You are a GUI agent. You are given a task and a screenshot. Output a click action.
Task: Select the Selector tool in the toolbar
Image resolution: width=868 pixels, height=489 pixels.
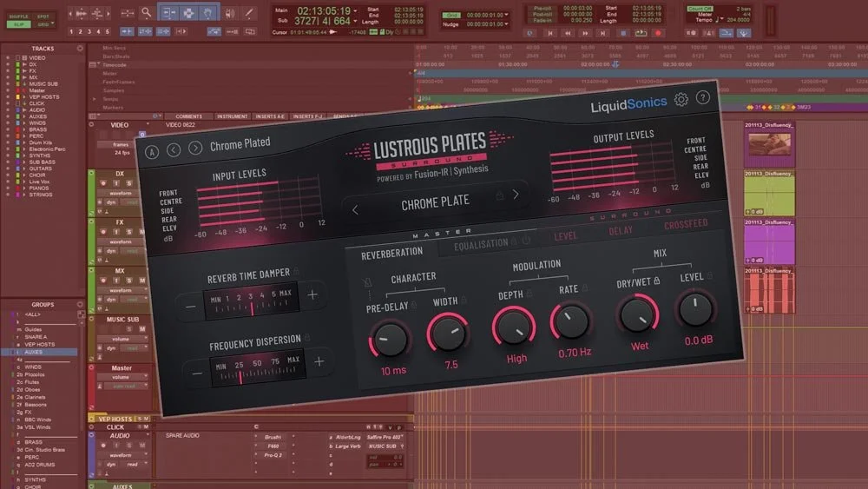point(188,12)
